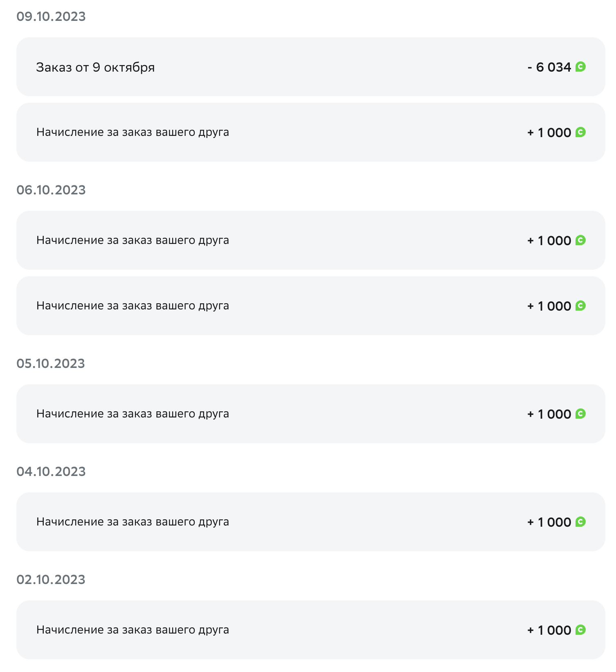Click the 04.10.2023 date header

click(51, 471)
